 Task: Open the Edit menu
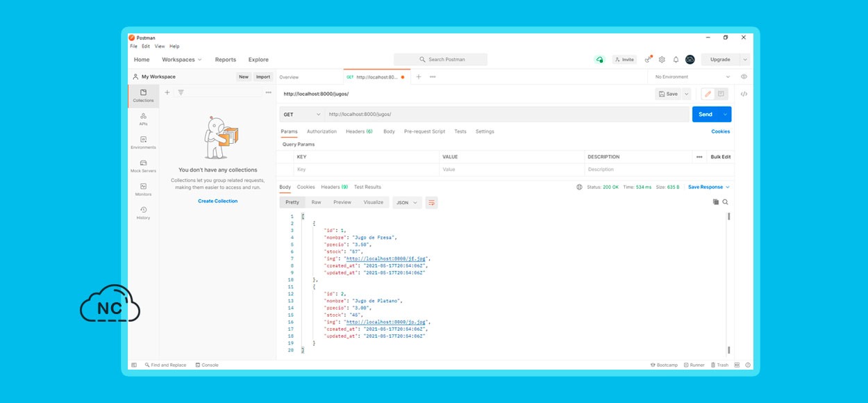[x=146, y=46]
